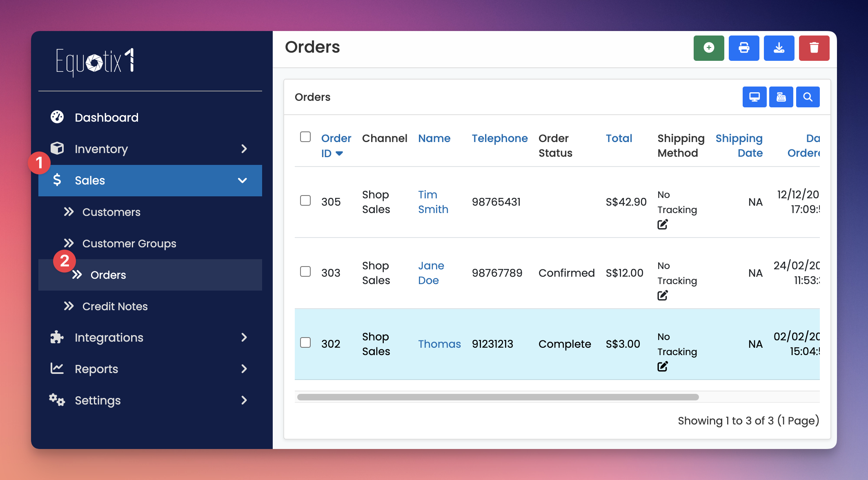Click the Sales dollar icon
Screen dimensions: 868x480
pos(57,180)
